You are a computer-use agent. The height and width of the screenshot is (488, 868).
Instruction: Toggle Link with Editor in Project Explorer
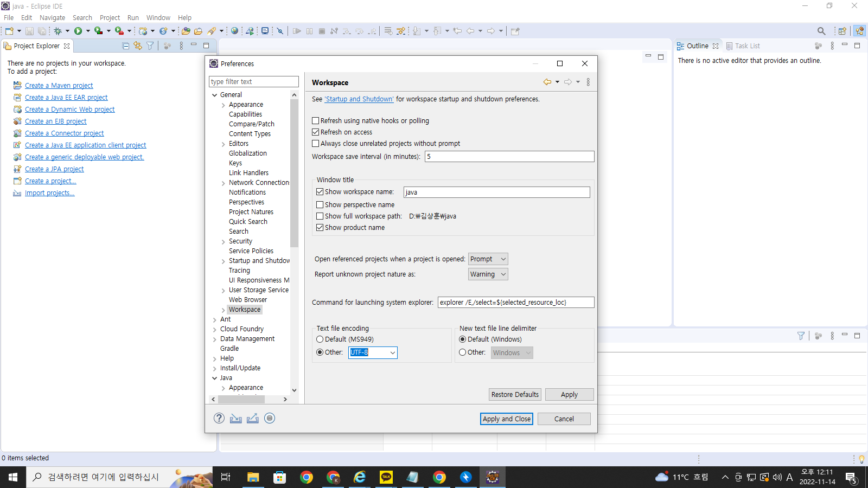coord(138,46)
